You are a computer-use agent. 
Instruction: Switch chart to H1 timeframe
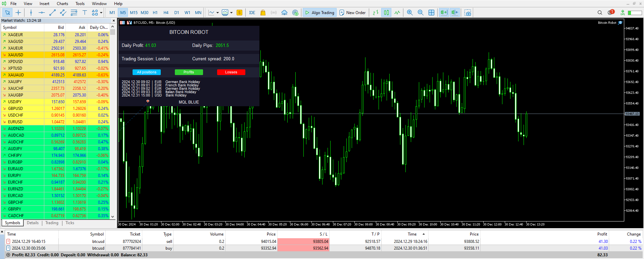point(155,13)
